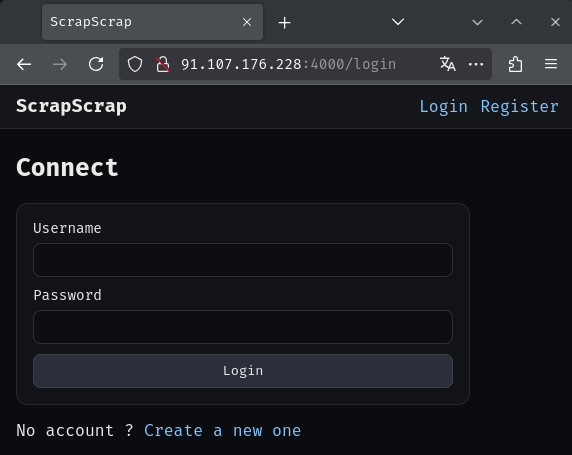Click the insecure connection padlock icon
This screenshot has width=572, height=455.
pyautogui.click(x=163, y=64)
